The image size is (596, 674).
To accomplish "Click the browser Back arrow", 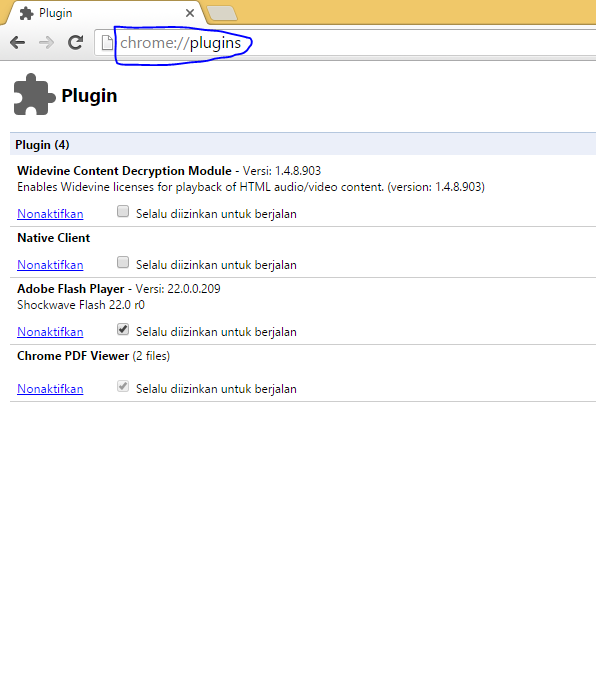I will 18,43.
